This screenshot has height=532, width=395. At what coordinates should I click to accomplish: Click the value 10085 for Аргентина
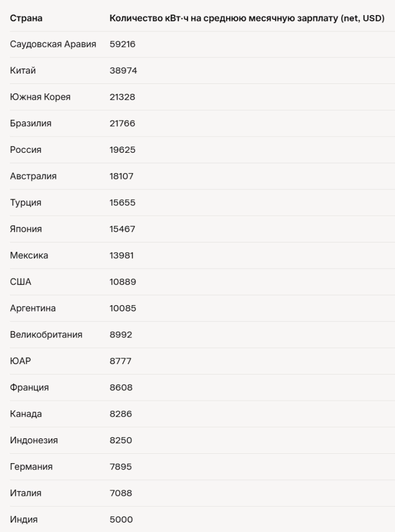(x=123, y=308)
